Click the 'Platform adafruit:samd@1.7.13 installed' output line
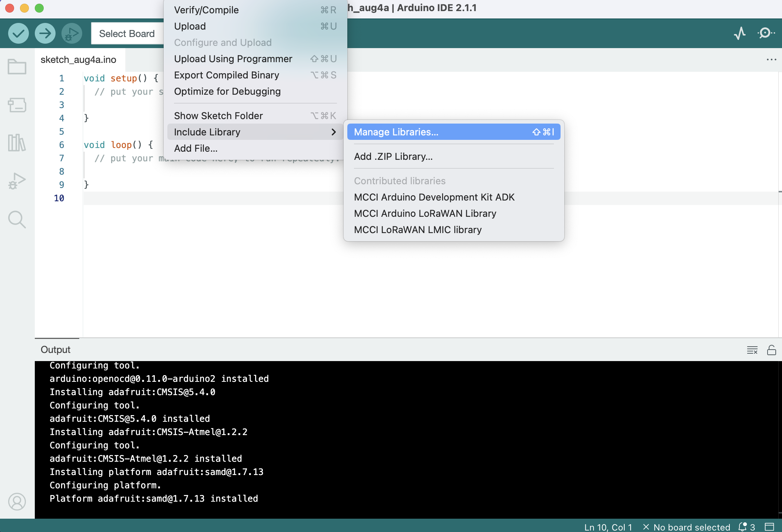This screenshot has height=532, width=782. [154, 499]
